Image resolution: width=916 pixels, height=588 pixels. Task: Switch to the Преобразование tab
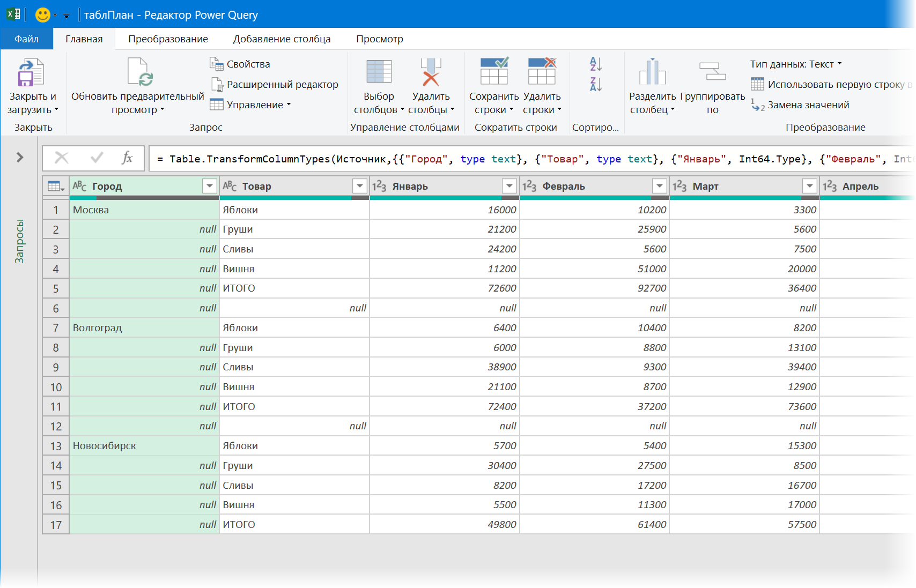(168, 39)
